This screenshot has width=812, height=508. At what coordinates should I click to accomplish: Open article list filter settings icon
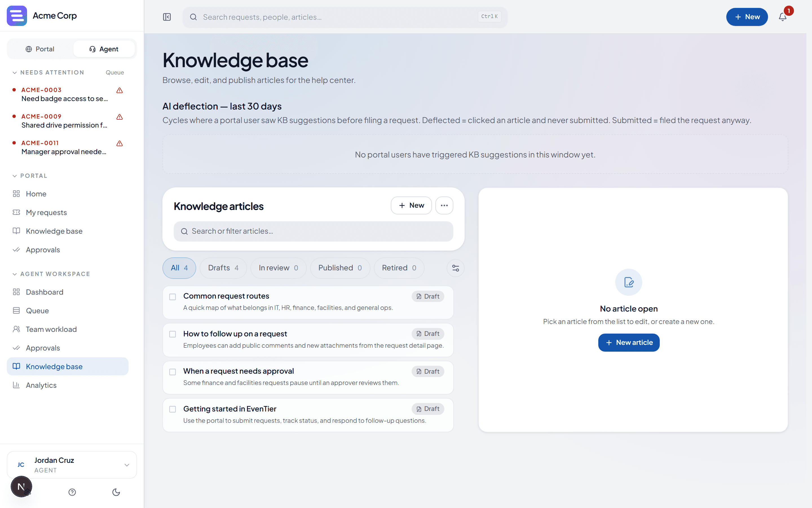tap(455, 268)
